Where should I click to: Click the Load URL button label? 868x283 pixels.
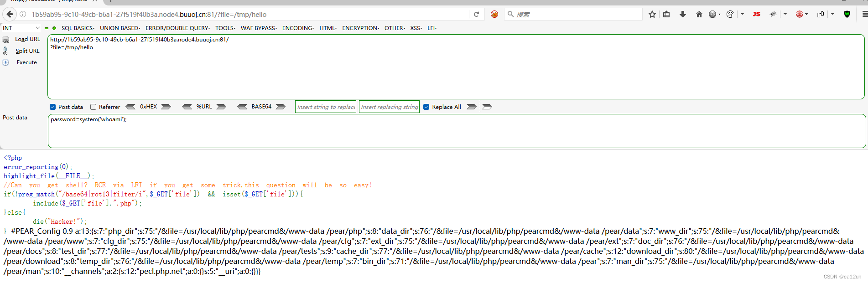28,39
